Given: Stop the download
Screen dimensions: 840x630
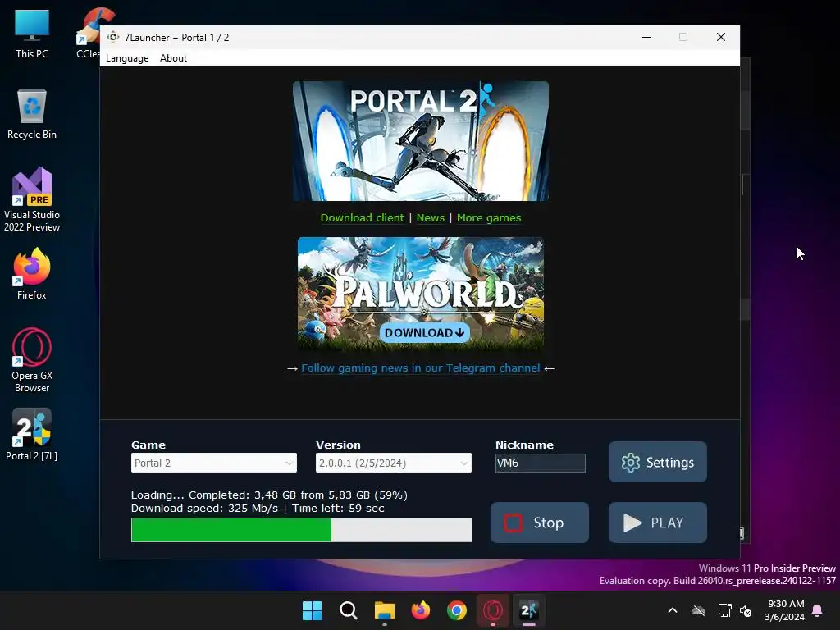Looking at the screenshot, I should [x=540, y=523].
